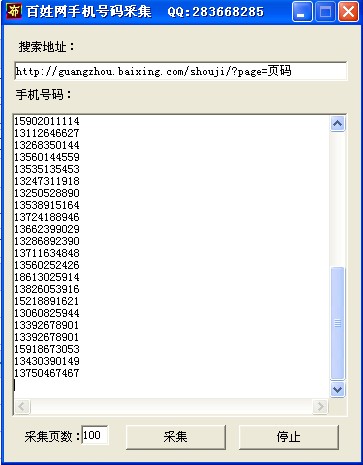Click phone number 13247311918
Viewport: 363px width, 465px height.
click(47, 181)
